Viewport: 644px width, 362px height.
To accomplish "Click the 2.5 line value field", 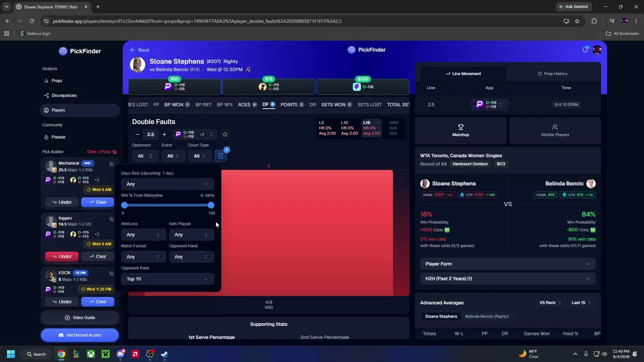I will 150,134.
